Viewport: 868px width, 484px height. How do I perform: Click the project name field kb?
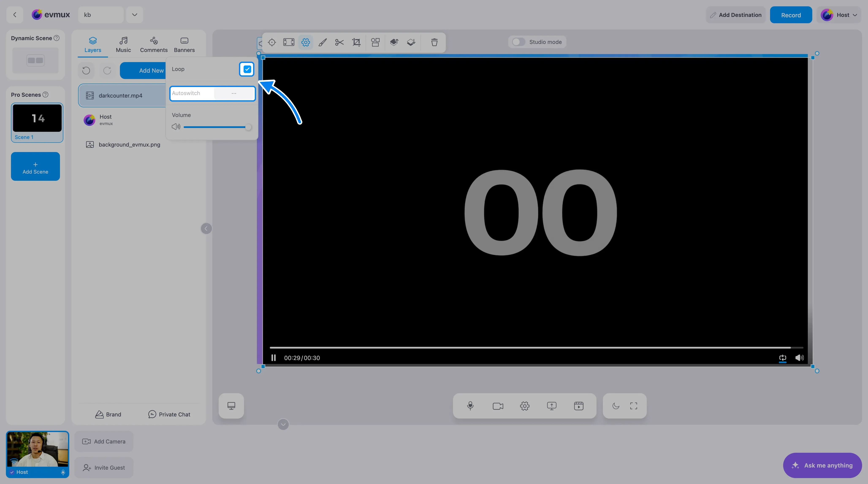pos(101,15)
